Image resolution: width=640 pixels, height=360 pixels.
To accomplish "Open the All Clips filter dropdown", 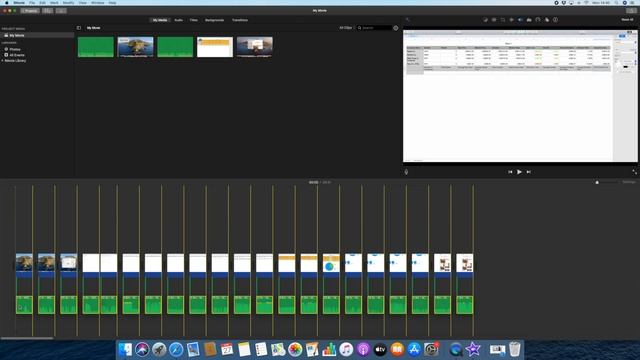I will 346,28.
